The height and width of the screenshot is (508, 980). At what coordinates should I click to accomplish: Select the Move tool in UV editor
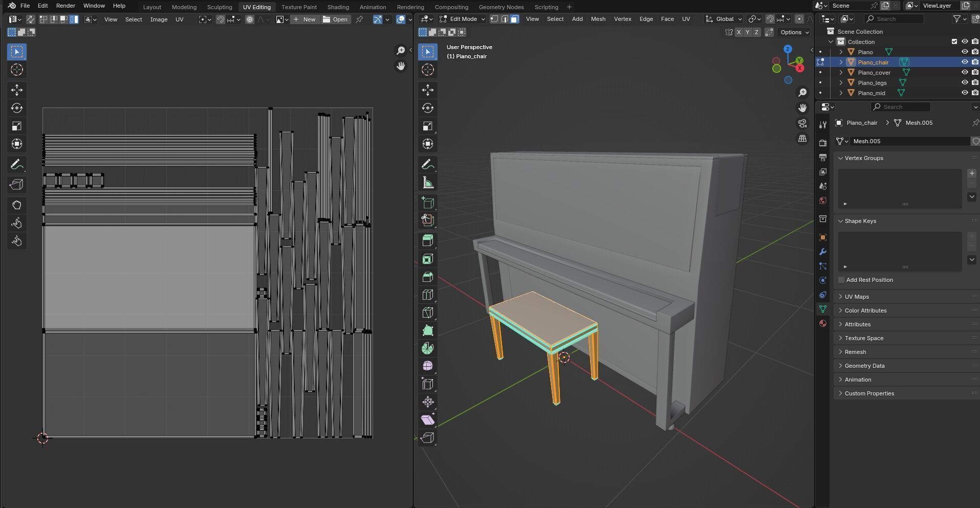point(17,90)
